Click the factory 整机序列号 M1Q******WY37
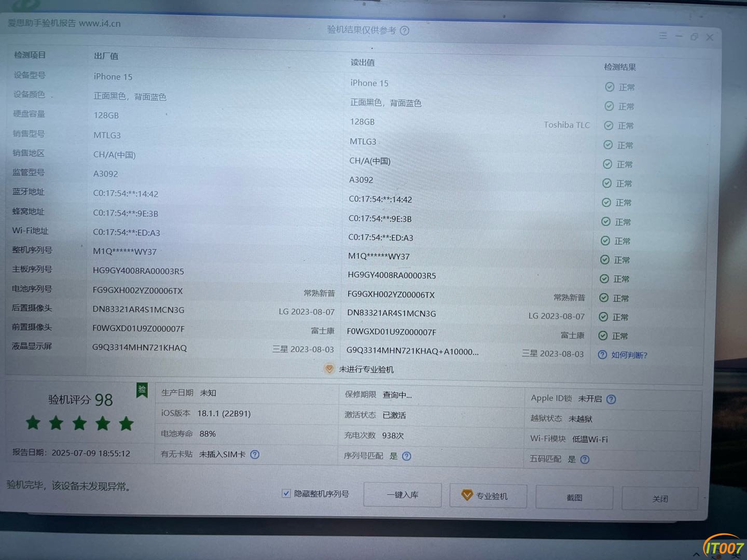Screen dimensions: 747x560 pos(125,251)
